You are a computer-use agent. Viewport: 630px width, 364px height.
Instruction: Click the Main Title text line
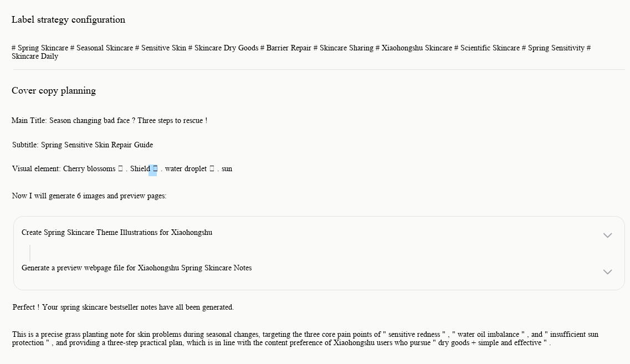[110, 121]
